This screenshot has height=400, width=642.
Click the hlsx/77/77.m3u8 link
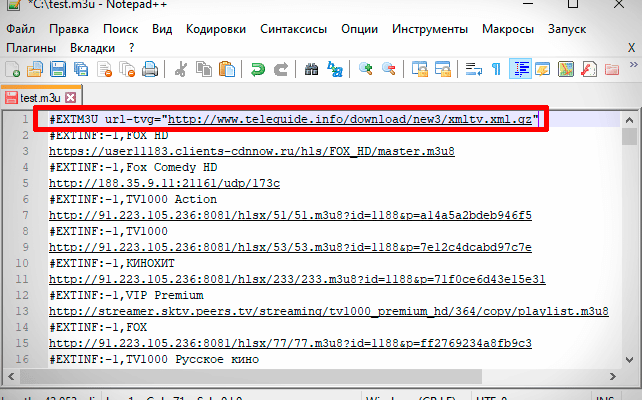pos(290,343)
